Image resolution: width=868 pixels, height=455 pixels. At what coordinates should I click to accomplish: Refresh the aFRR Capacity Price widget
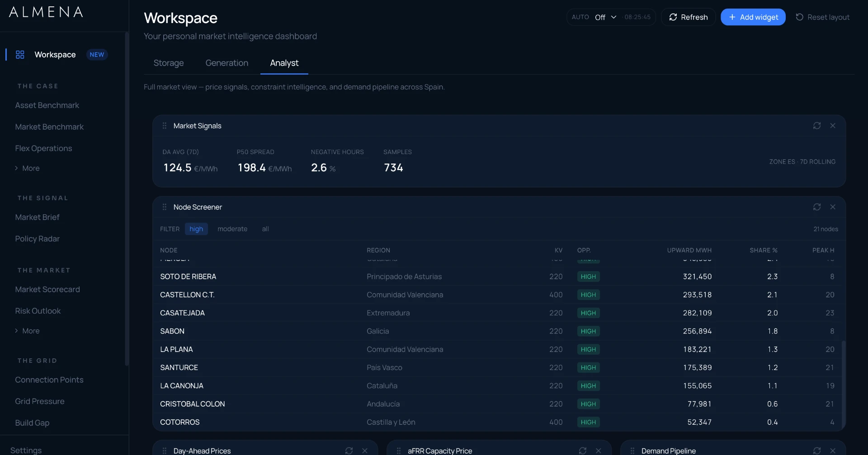(583, 451)
